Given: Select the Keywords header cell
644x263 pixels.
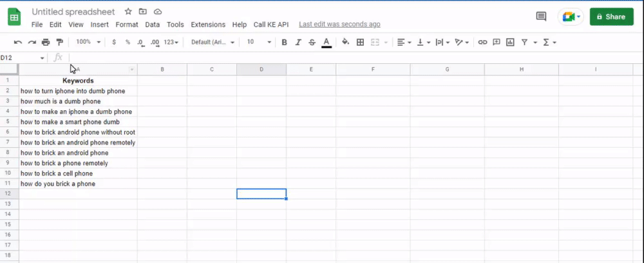Looking at the screenshot, I should (x=78, y=81).
